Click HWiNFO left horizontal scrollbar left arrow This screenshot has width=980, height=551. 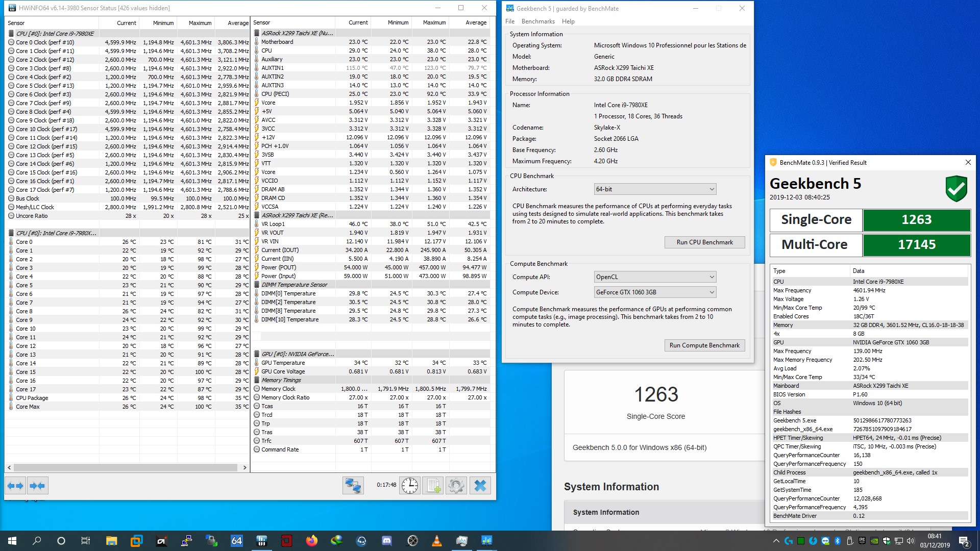tap(9, 467)
